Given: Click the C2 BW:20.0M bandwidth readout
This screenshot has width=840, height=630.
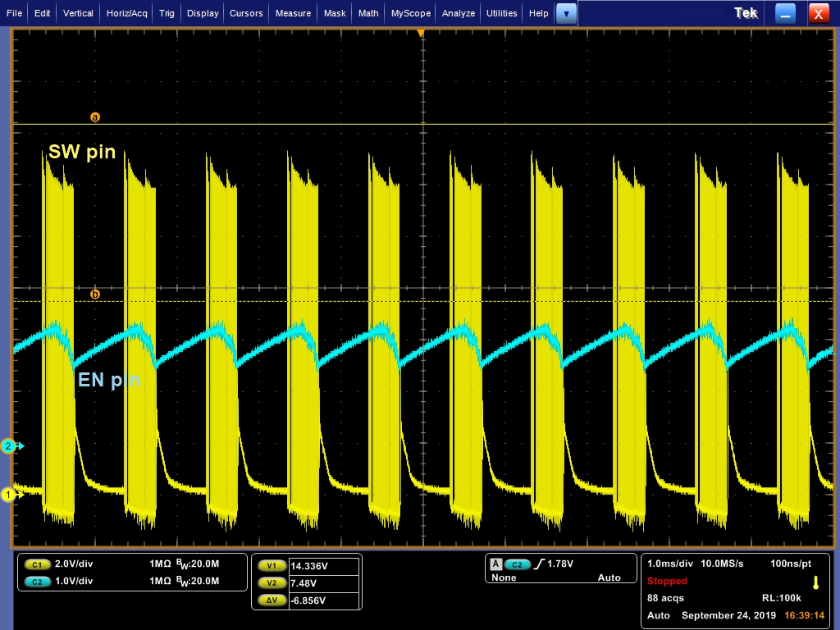Looking at the screenshot, I should [198, 582].
